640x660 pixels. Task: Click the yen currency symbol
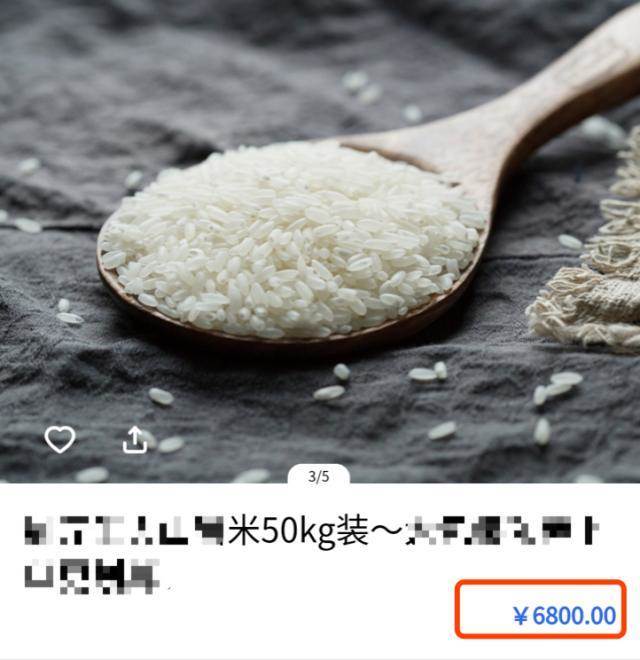[520, 616]
